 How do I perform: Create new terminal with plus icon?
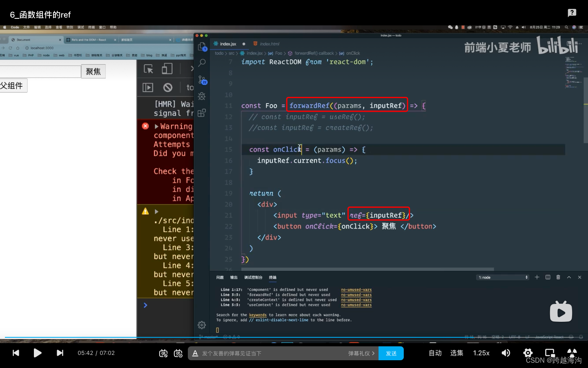(x=537, y=277)
